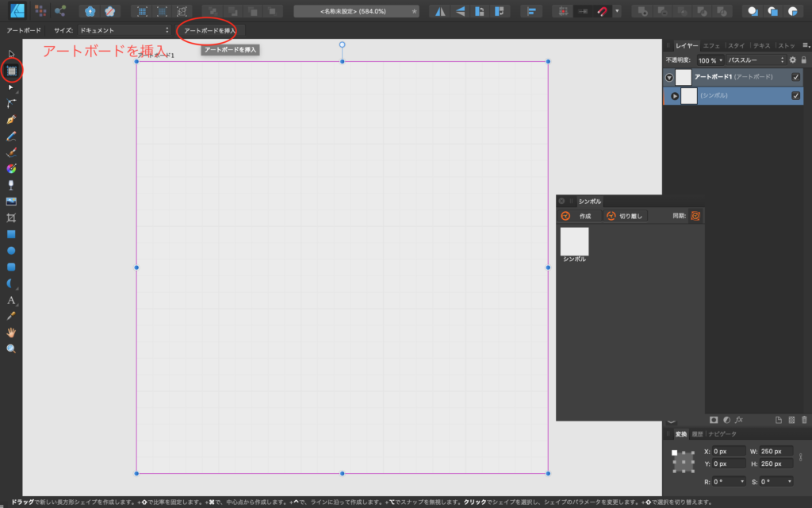812x508 pixels.
Task: Open the パススルー blend mode dropdown
Action: 756,60
